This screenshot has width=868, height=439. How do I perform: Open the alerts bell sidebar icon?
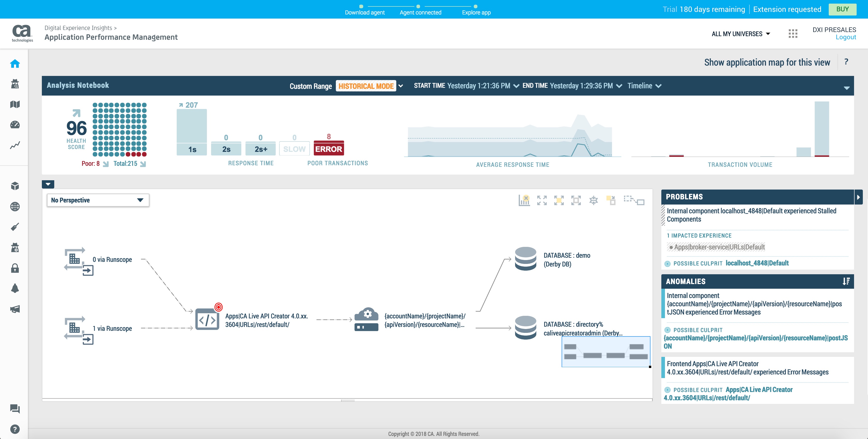[x=15, y=288]
